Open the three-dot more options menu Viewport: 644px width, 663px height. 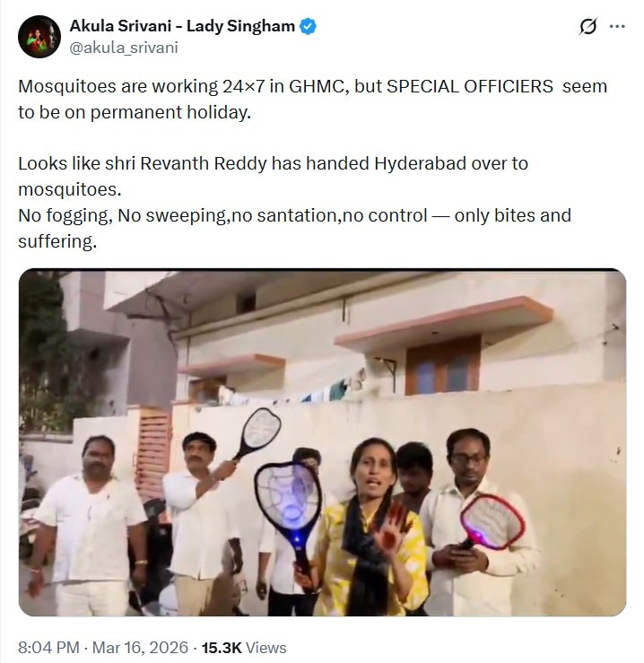[x=617, y=27]
